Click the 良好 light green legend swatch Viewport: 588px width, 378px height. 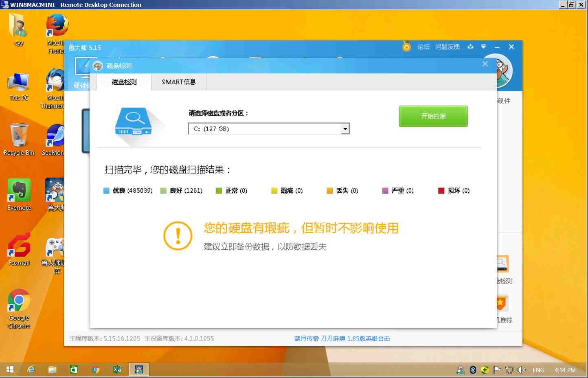click(x=163, y=191)
